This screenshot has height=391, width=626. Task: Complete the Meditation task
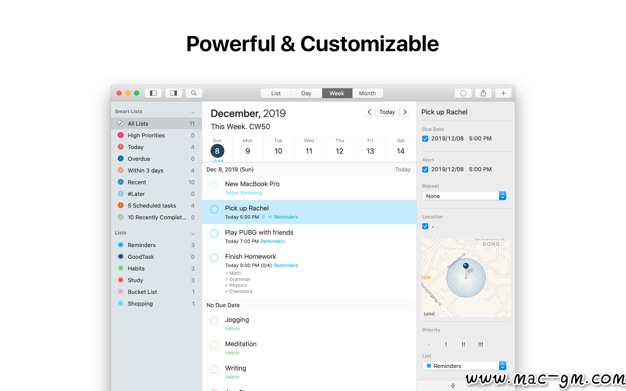[214, 345]
